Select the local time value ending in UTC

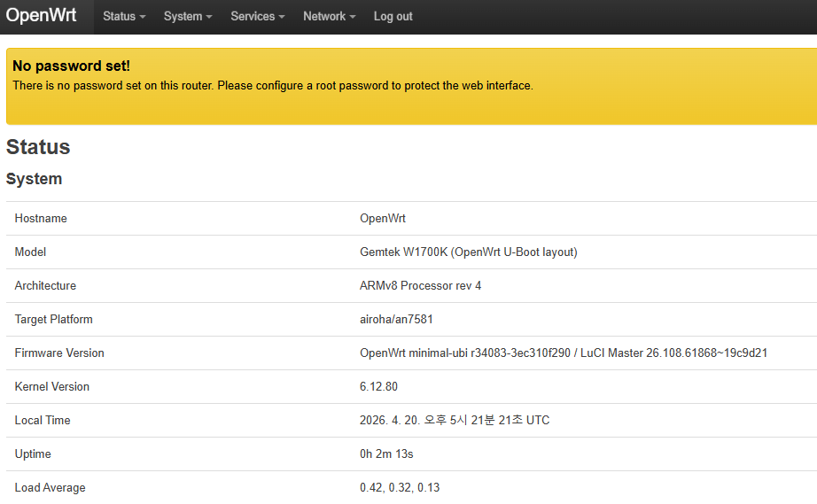tap(455, 420)
